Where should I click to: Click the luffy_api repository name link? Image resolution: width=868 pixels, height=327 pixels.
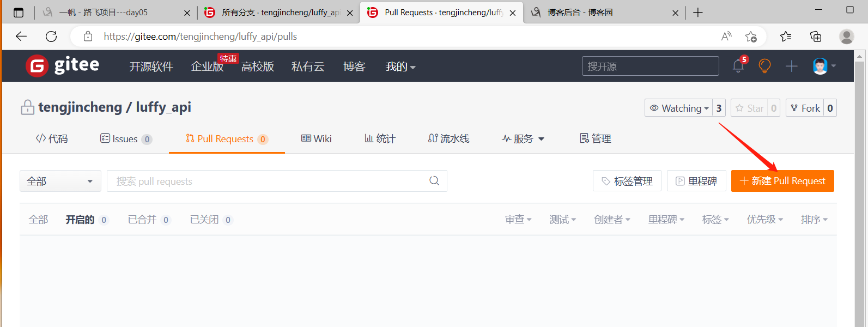tap(163, 107)
